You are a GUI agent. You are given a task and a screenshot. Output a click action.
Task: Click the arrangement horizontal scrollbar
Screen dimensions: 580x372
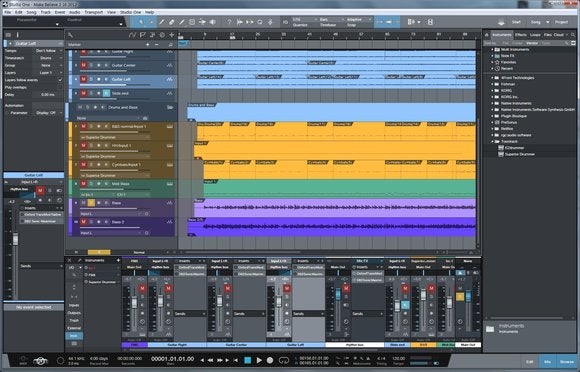244,252
